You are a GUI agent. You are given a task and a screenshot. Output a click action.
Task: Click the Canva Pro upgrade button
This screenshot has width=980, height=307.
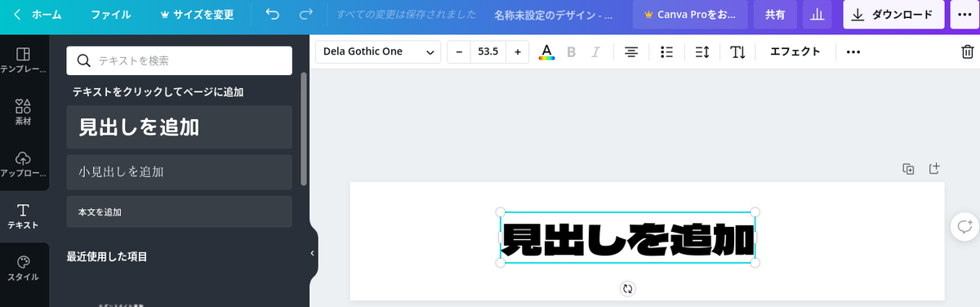(690, 15)
